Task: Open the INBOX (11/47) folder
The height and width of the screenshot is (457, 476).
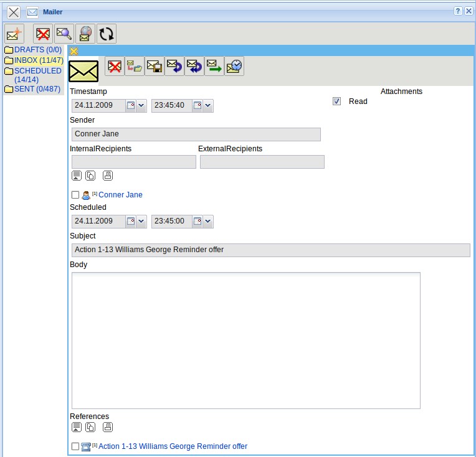Action: [39, 60]
